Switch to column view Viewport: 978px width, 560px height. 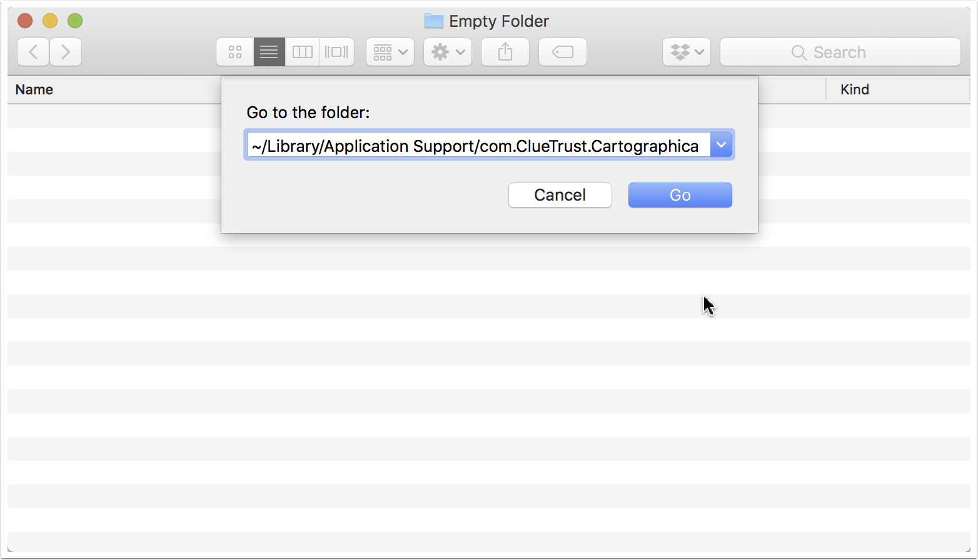[x=303, y=52]
